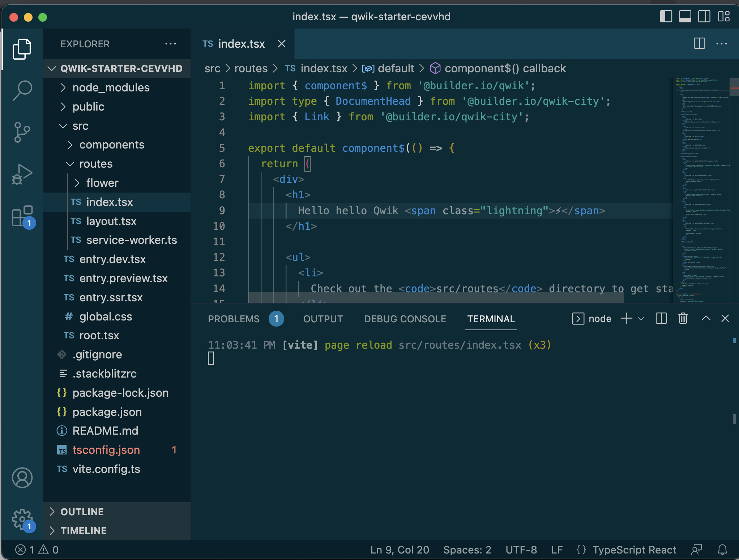Image resolution: width=739 pixels, height=560 pixels.
Task: Open notifications via the bell icon
Action: pyautogui.click(x=723, y=550)
